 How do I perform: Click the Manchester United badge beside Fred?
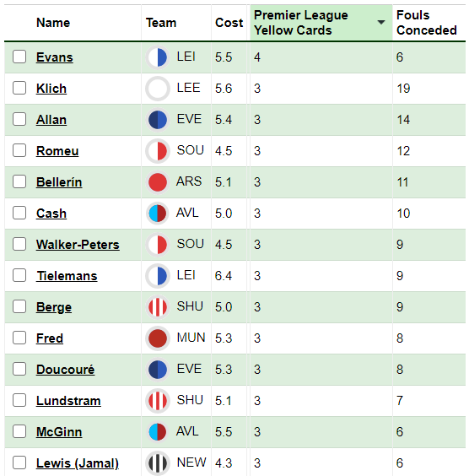[158, 338]
